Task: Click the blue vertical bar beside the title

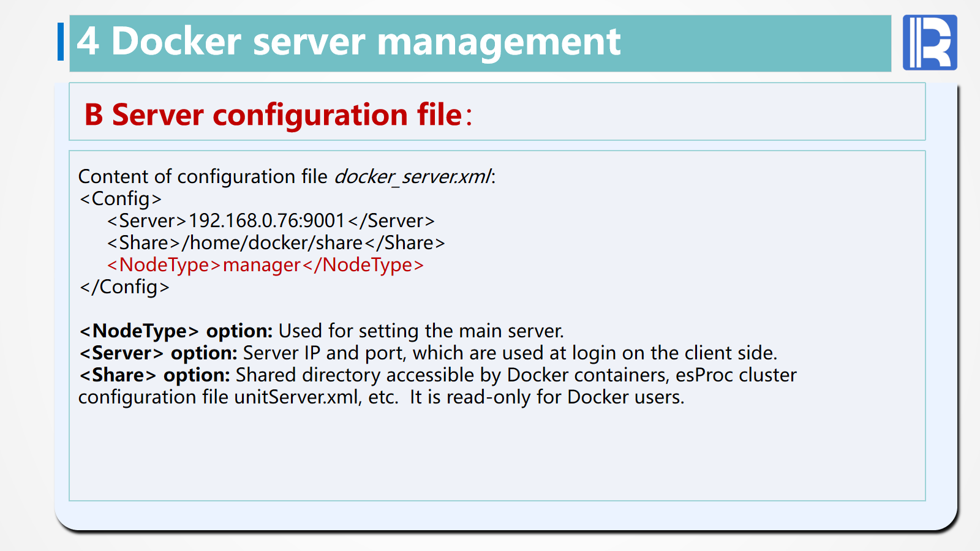Action: pyautogui.click(x=61, y=42)
